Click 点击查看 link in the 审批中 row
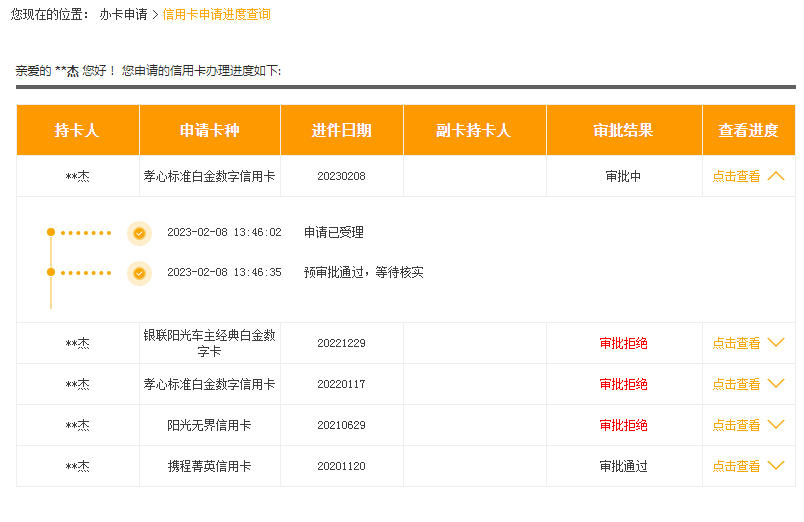The width and height of the screenshot is (804, 522). (736, 176)
